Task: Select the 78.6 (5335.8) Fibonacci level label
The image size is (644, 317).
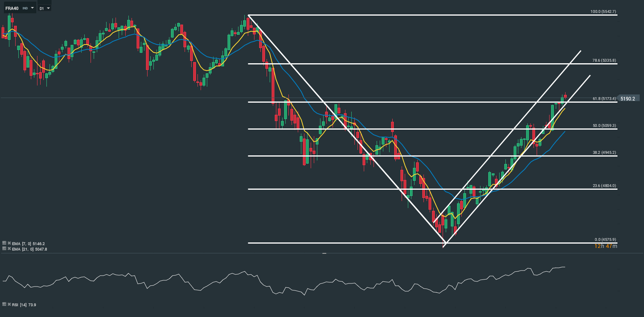Action: click(604, 61)
